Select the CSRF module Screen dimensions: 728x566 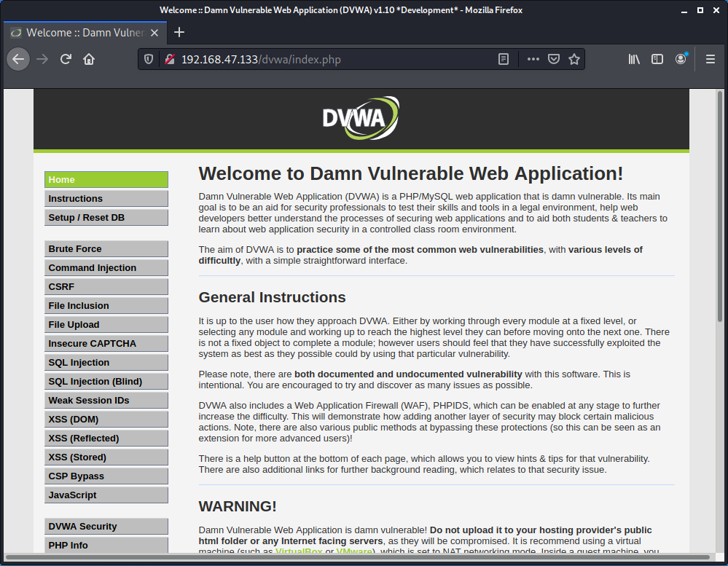click(x=106, y=287)
